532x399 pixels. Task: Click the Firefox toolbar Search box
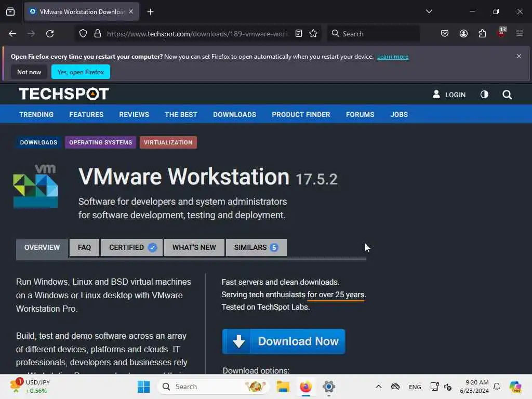(373, 34)
